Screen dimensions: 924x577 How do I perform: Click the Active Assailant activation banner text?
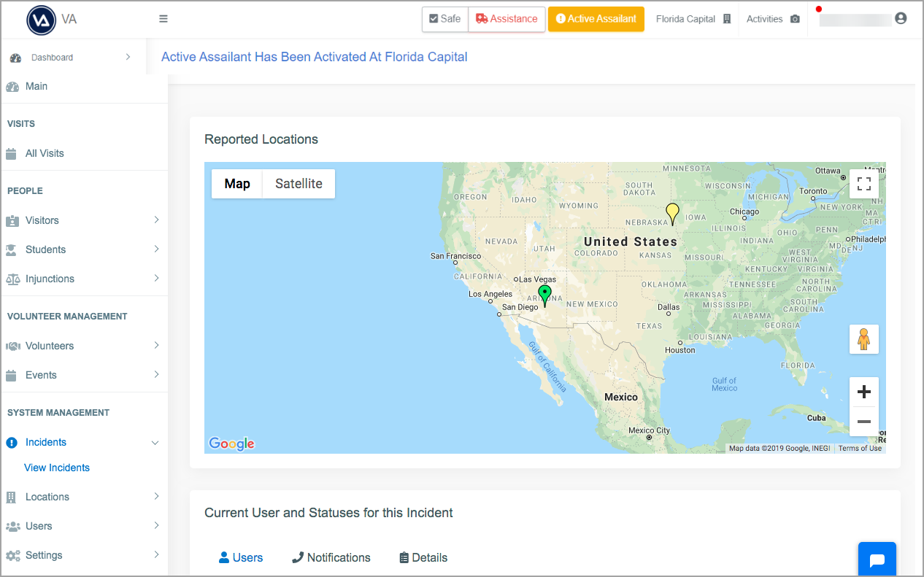coord(315,57)
